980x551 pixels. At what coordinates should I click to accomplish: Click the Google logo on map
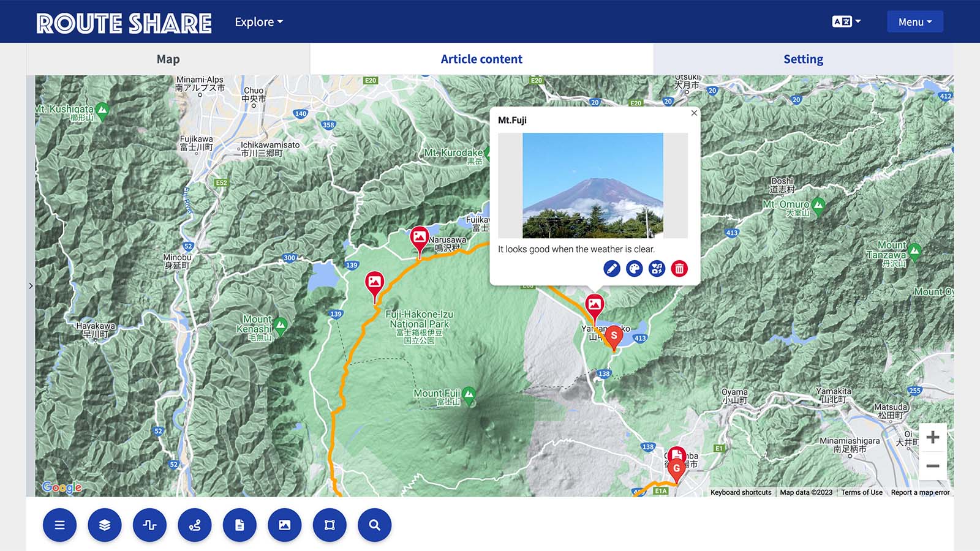(x=62, y=487)
